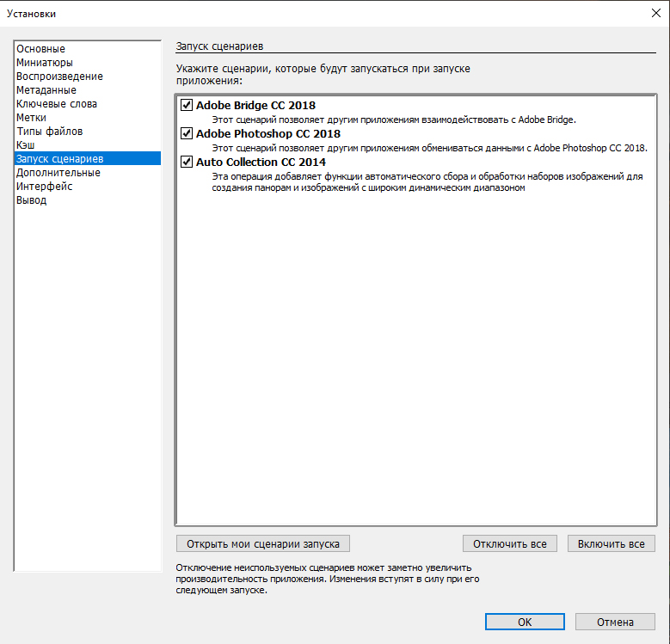Image resolution: width=670 pixels, height=644 pixels.
Task: Select the Adobe Bridge CC 2018 script title
Action: pos(255,105)
